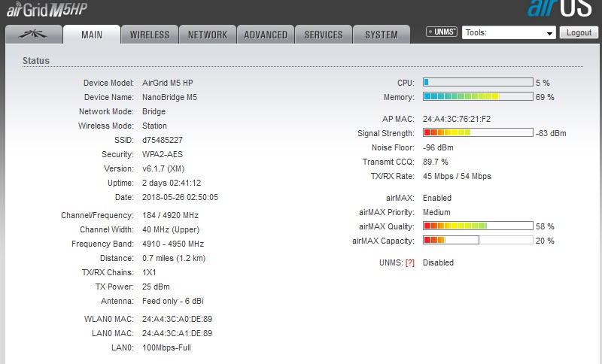The image size is (602, 364).
Task: Click channel value 184 / 4920 MHz
Action: [x=171, y=215]
